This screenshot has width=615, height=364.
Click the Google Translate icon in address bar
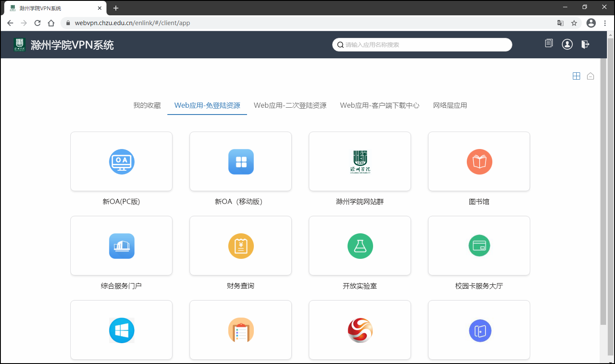pos(560,23)
